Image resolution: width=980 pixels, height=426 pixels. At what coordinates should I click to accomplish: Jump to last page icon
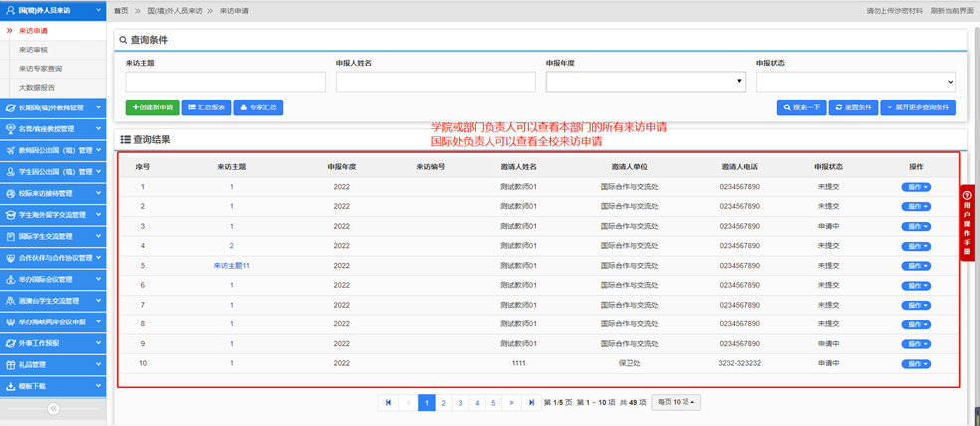click(529, 402)
